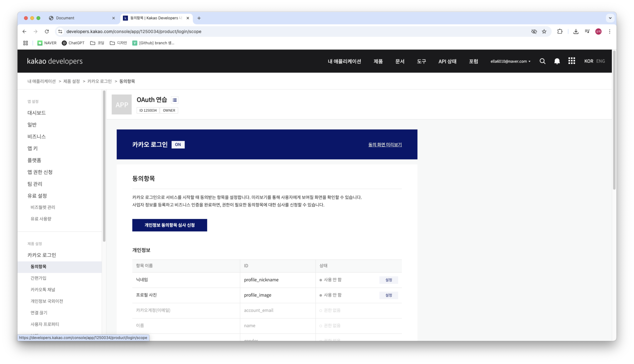The width and height of the screenshot is (634, 364).
Task: Open Chrome profile avatar
Action: (598, 32)
